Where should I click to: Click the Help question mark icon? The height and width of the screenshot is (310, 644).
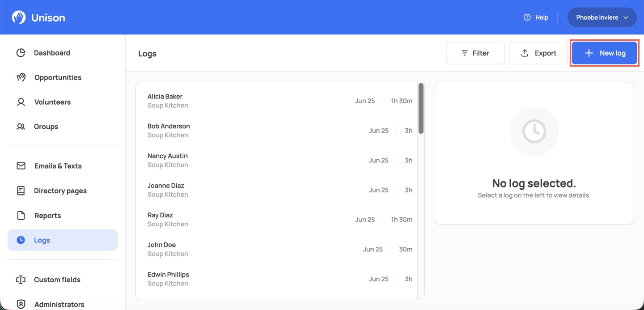coord(527,17)
